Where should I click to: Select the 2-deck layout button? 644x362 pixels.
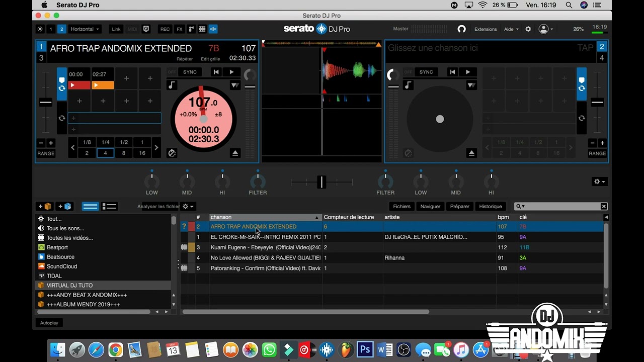61,29
